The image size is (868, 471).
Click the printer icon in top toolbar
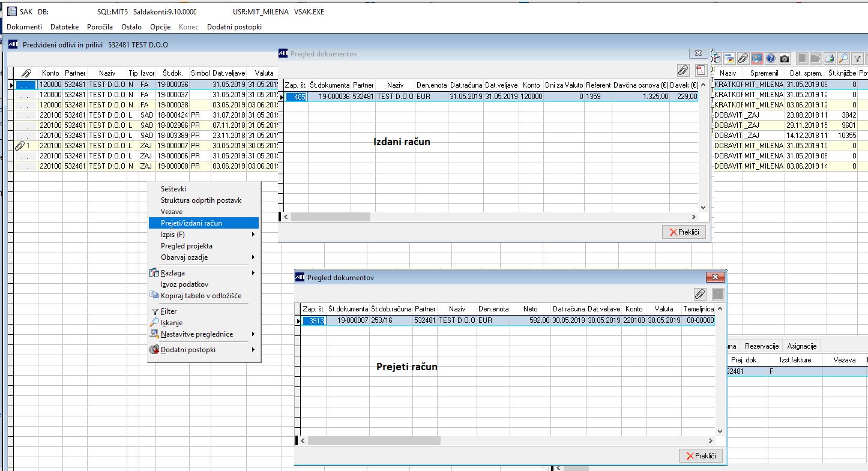click(830, 58)
